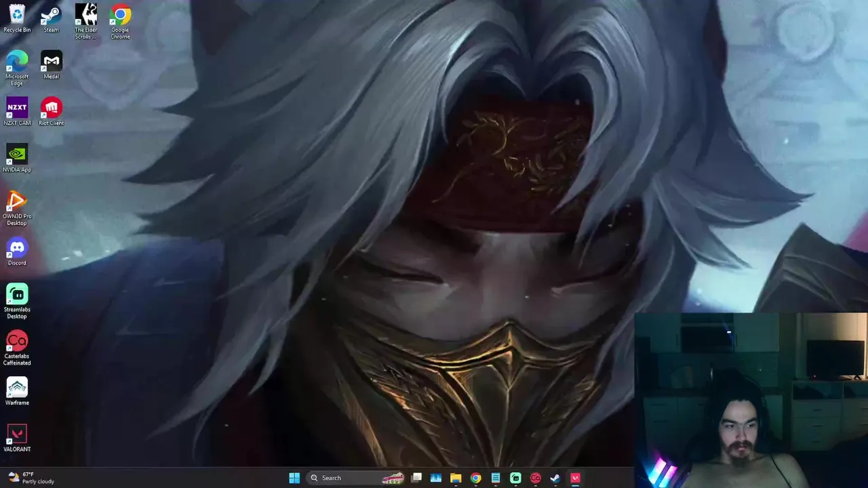Open the Recycle Bin desktop icon
868x488 pixels.
tap(17, 18)
